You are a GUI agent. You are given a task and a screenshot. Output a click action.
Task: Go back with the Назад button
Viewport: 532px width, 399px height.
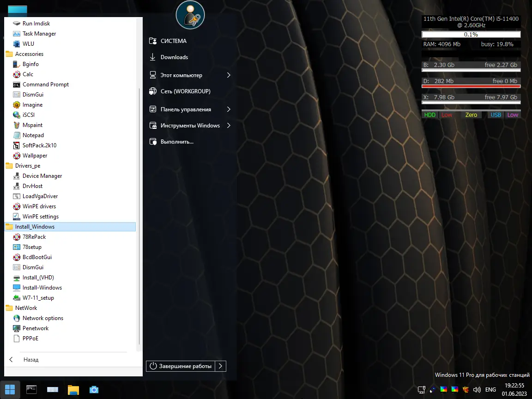tap(31, 360)
